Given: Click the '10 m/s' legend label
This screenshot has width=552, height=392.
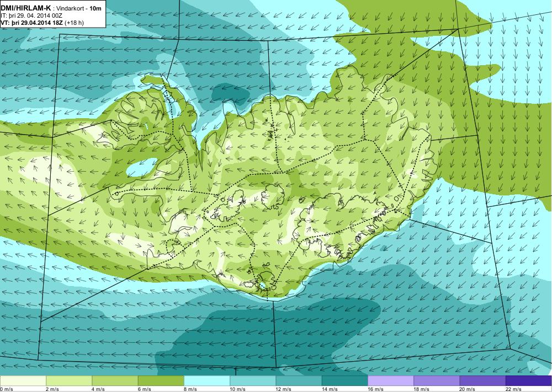Looking at the screenshot, I should click(237, 389).
